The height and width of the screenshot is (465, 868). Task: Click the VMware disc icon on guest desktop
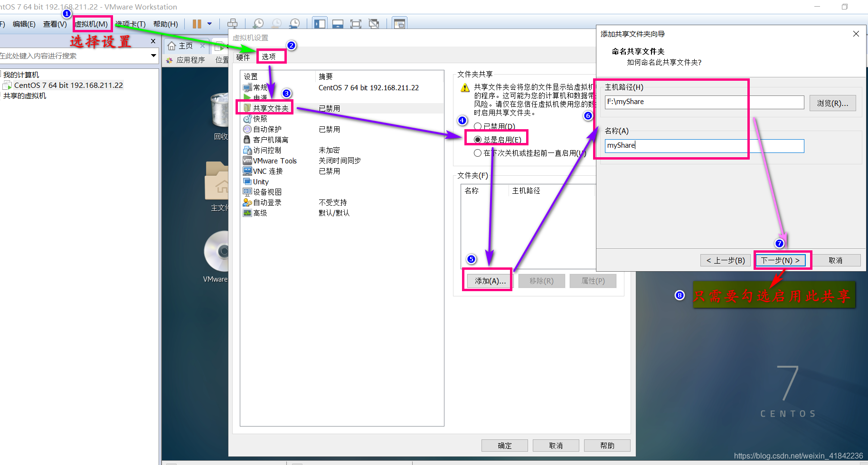217,252
